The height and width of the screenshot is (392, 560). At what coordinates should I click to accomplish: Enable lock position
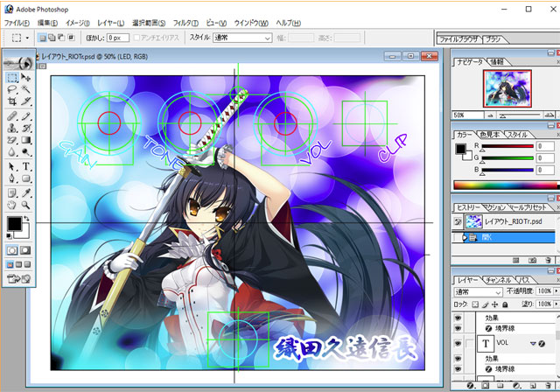click(495, 304)
